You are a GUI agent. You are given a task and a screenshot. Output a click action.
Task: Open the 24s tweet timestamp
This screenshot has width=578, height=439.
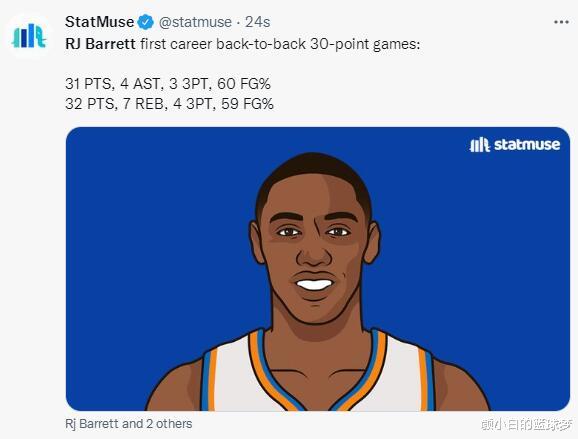(x=258, y=22)
